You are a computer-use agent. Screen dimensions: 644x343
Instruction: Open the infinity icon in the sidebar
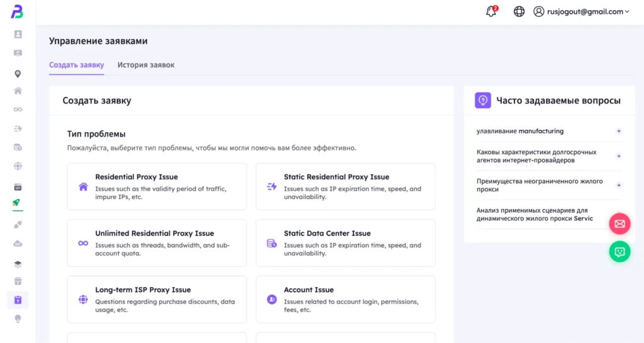pos(18,110)
